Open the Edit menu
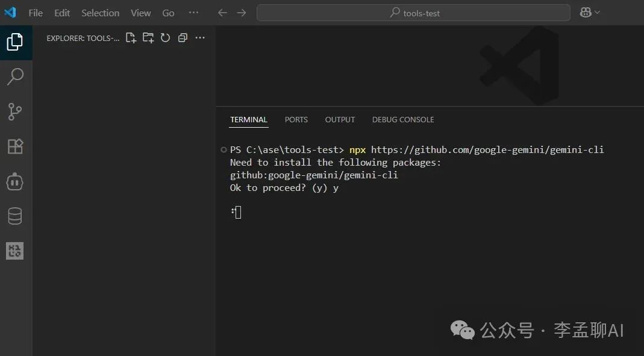Viewport: 644px width, 356px height. pyautogui.click(x=62, y=13)
